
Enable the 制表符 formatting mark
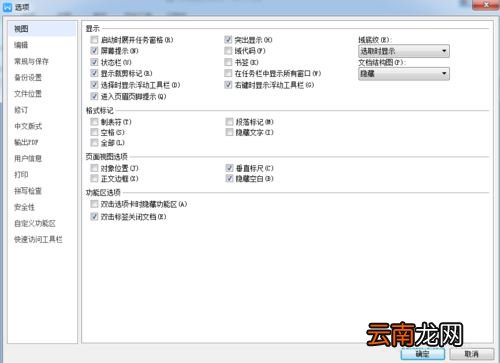point(94,122)
